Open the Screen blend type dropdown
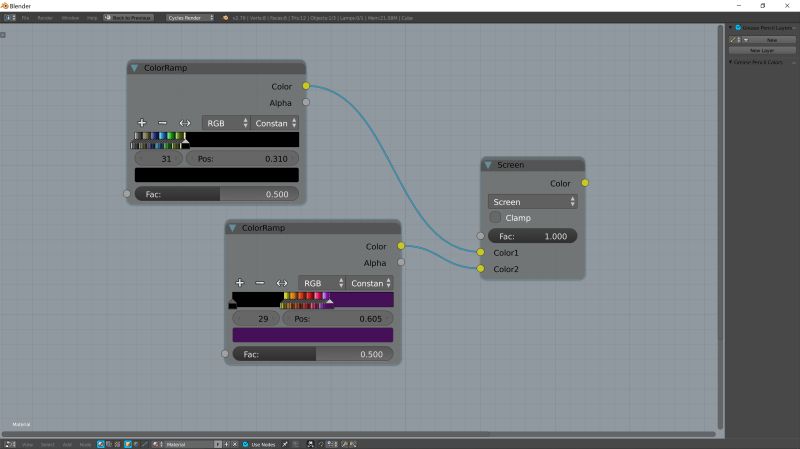 (533, 202)
